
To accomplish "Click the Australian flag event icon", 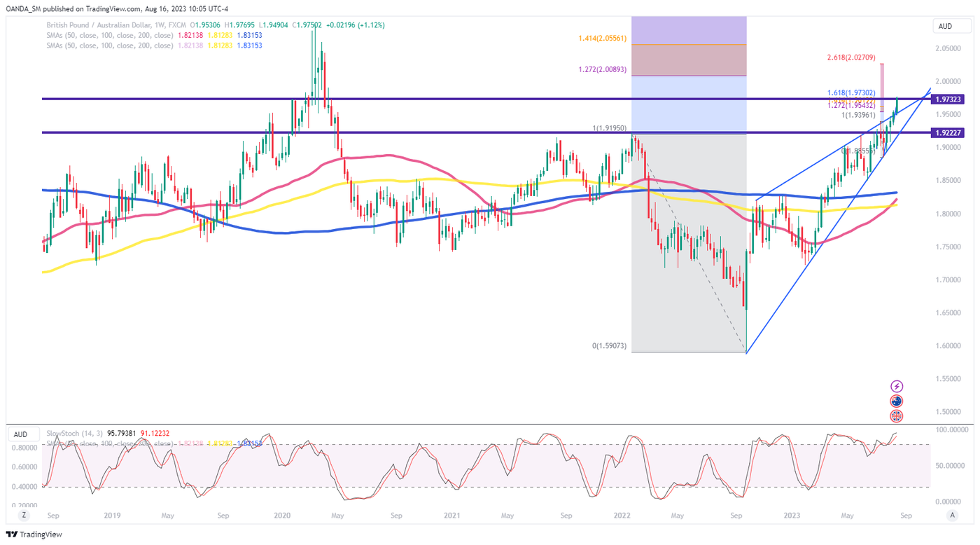I will tap(897, 401).
